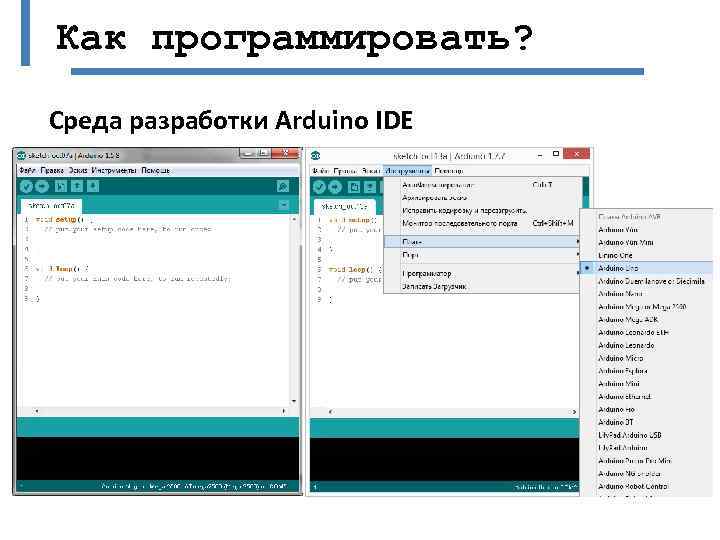Select Arduino Leonardo ETH board
The image size is (720, 540).
coord(647,332)
